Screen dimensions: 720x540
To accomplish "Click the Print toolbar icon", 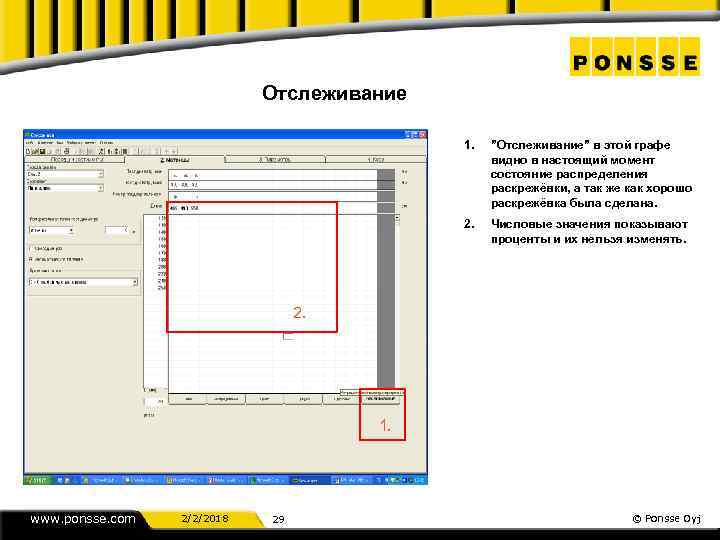I will (67, 151).
